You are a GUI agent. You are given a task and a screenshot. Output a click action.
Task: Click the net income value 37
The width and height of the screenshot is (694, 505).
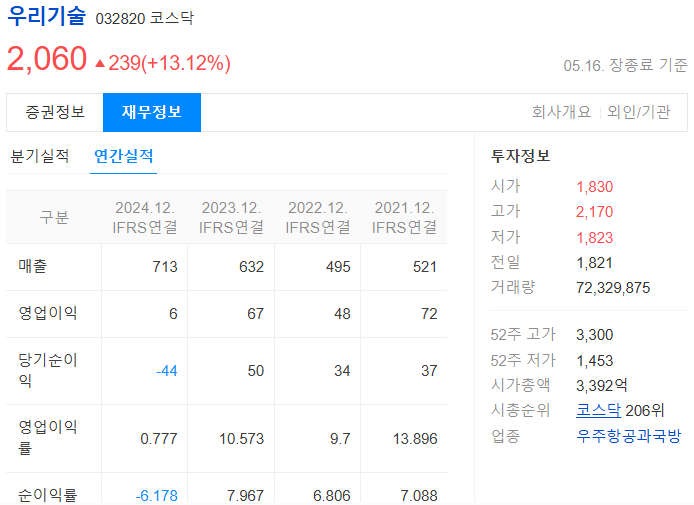point(429,370)
